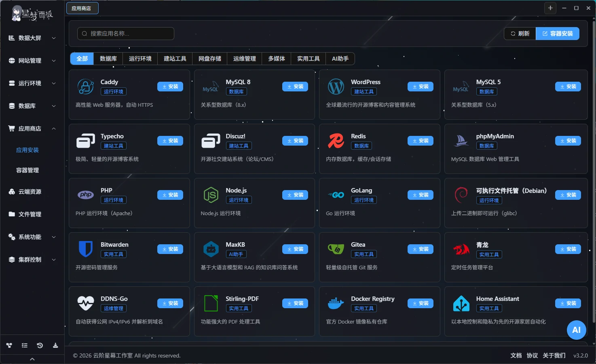Switch to the 建站工具 category tab

[x=175, y=59]
